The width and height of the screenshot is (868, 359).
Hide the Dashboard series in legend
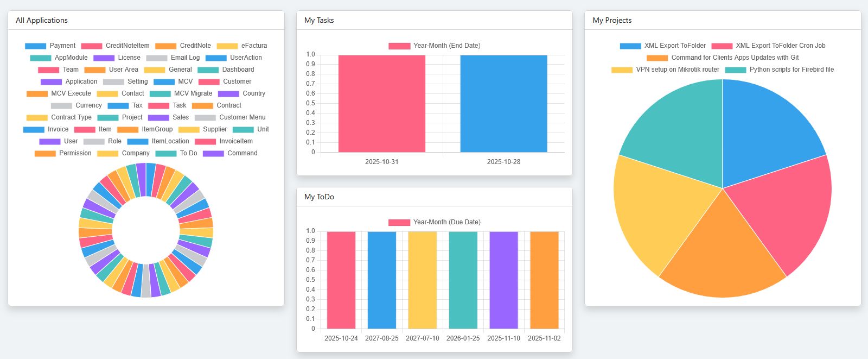tap(226, 70)
